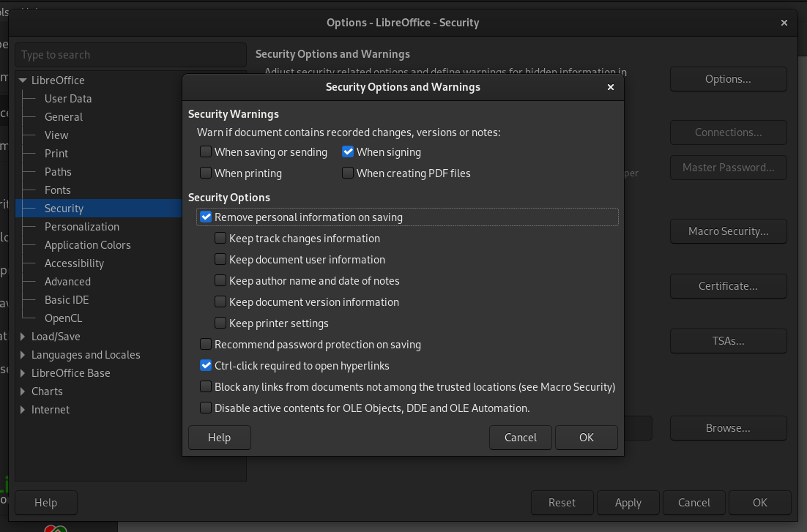Confirm changes with OK in the dialog
The image size is (807, 532).
(586, 437)
